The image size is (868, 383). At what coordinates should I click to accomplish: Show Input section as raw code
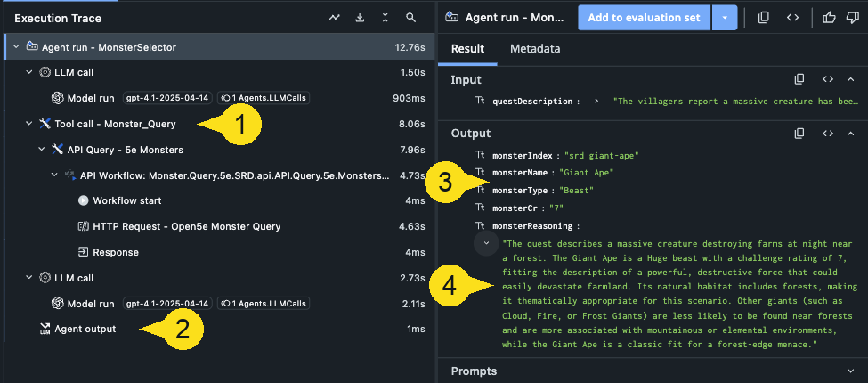click(828, 79)
